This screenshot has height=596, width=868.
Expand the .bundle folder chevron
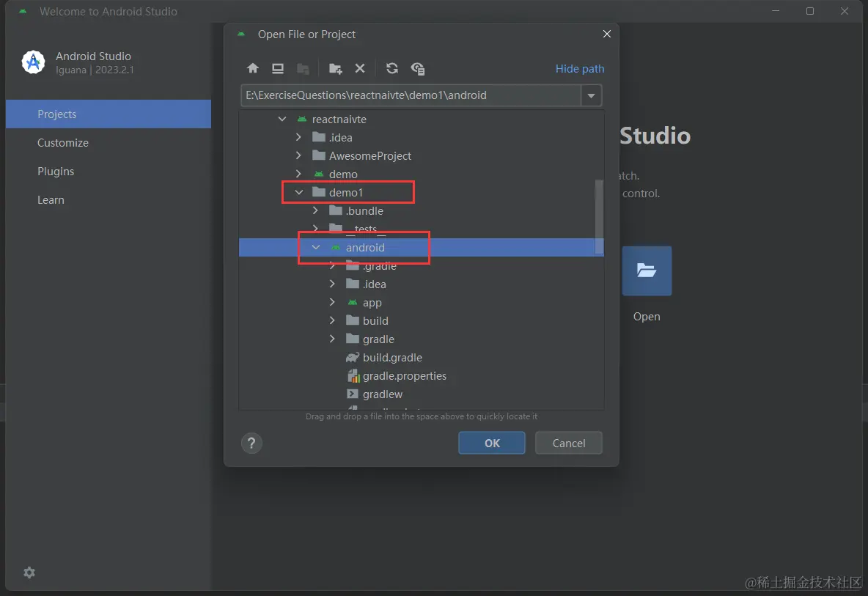(x=315, y=210)
